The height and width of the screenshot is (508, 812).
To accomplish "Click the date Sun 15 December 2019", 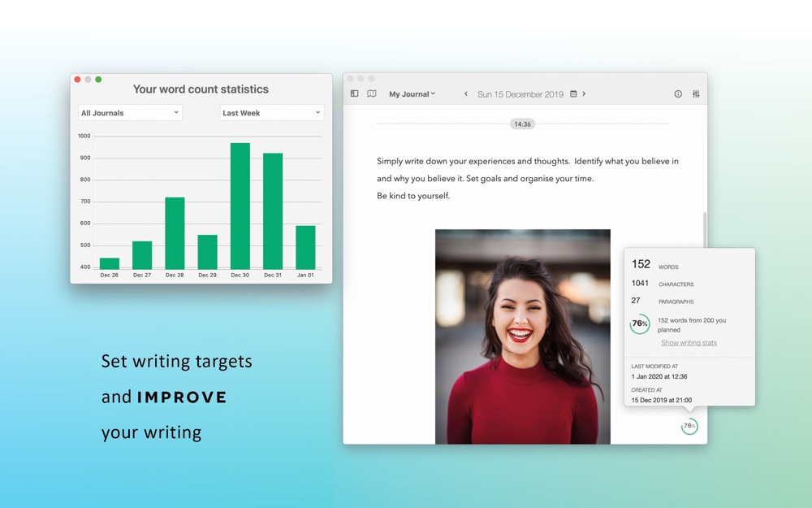I will pyautogui.click(x=520, y=94).
